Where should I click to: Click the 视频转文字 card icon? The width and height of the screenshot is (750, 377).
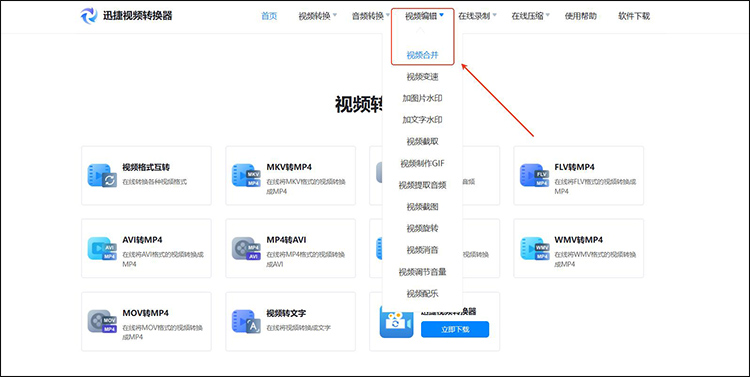pyautogui.click(x=246, y=321)
